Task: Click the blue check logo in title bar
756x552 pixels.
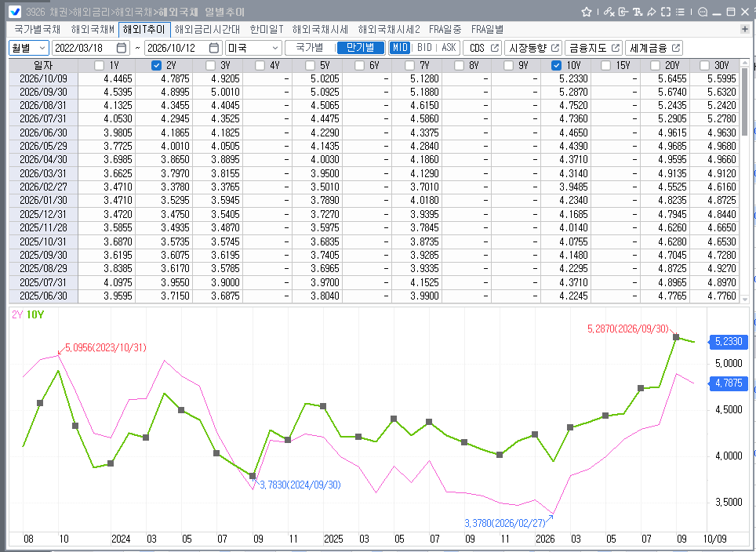Action: 15,12
